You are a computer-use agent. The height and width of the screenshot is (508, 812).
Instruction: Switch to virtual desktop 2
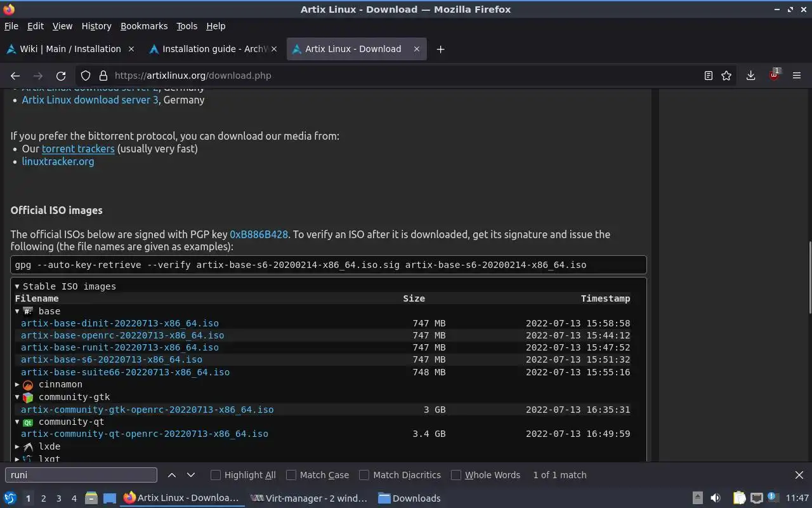(43, 498)
